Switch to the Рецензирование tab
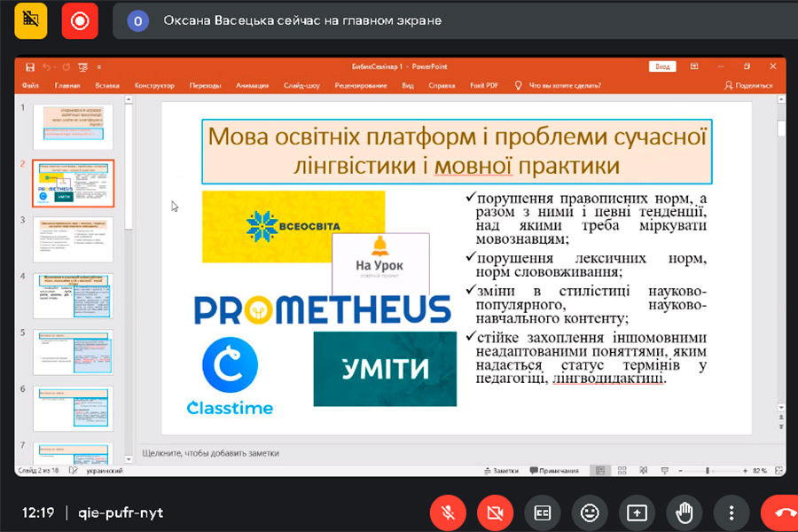Viewport: 798px width, 532px height. (x=361, y=85)
